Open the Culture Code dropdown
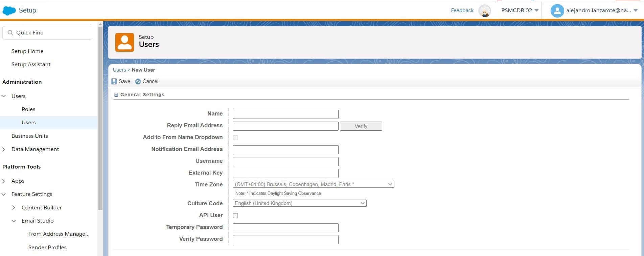This screenshot has width=644, height=256. (x=299, y=203)
